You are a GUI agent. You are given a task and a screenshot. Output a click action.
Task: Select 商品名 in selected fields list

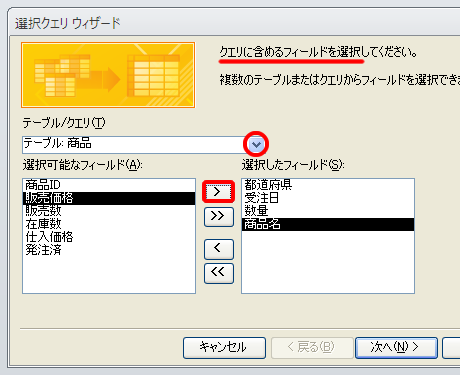pyautogui.click(x=328, y=224)
